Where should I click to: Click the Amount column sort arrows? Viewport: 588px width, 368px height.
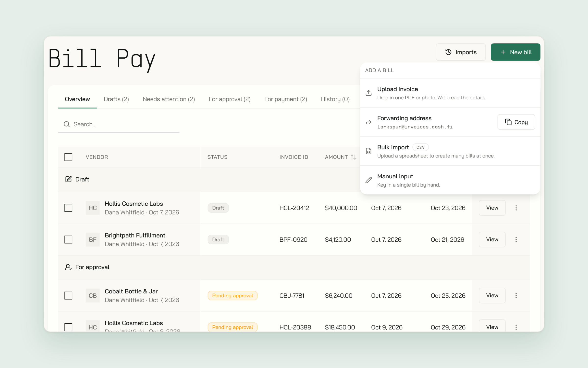point(353,157)
